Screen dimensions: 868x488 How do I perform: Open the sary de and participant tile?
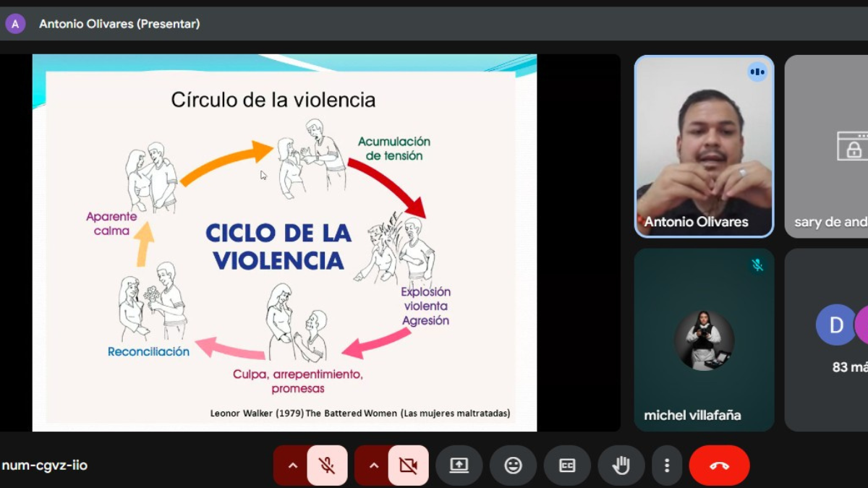tap(827, 146)
